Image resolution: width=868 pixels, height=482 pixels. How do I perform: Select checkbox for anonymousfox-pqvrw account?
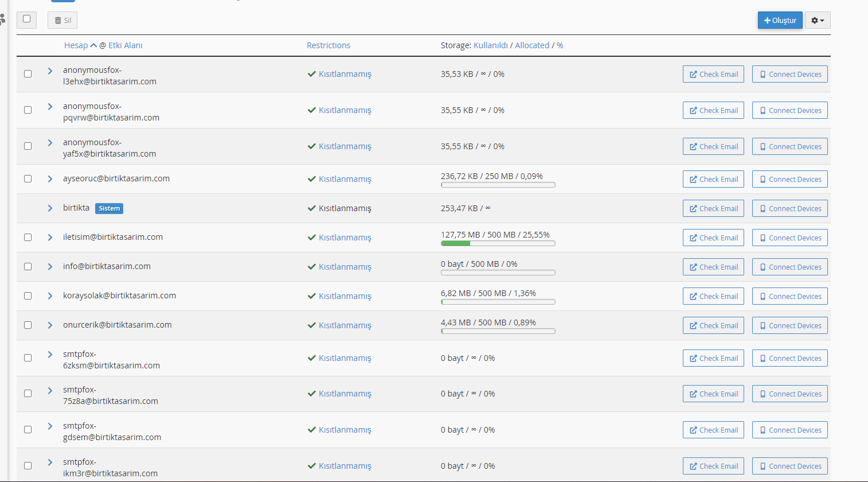[x=28, y=110]
